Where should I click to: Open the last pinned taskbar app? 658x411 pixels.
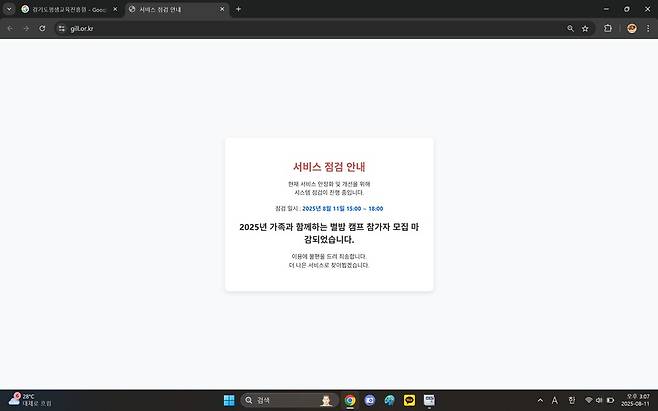(x=429, y=401)
